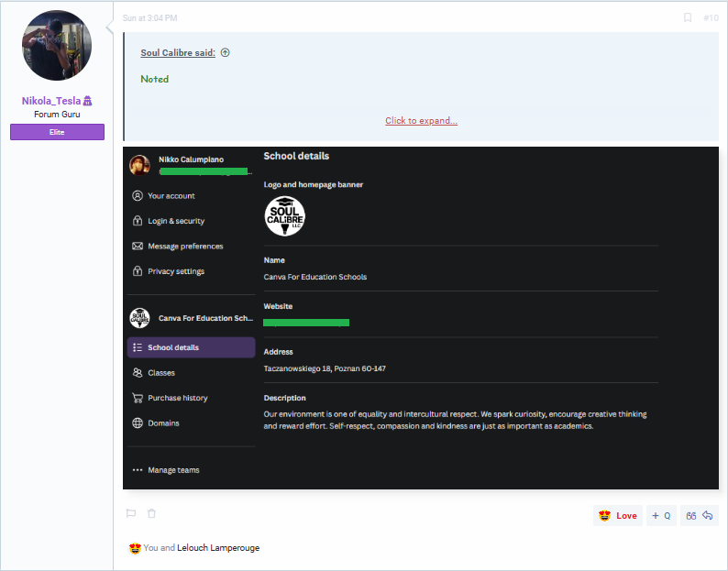Bookmark this post with the bookmark icon
728x571 pixels.
pos(688,17)
